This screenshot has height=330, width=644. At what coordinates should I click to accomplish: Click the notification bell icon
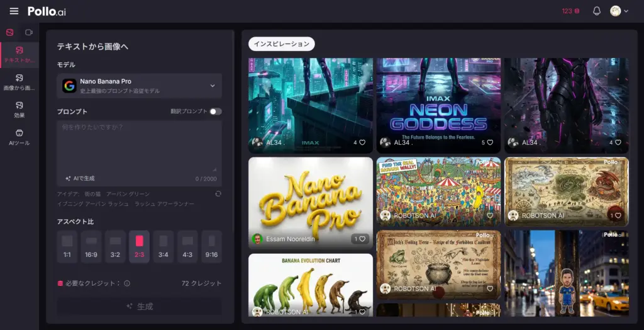pos(597,11)
